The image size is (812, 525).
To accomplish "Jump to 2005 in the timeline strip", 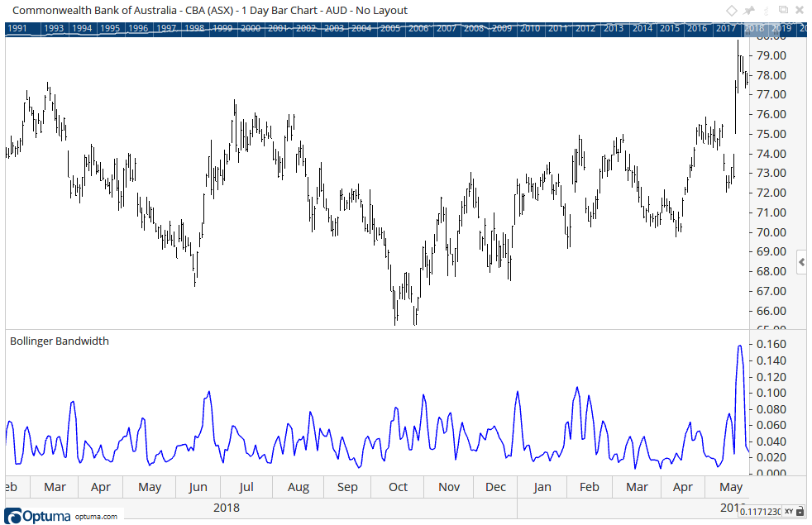I will click(390, 28).
